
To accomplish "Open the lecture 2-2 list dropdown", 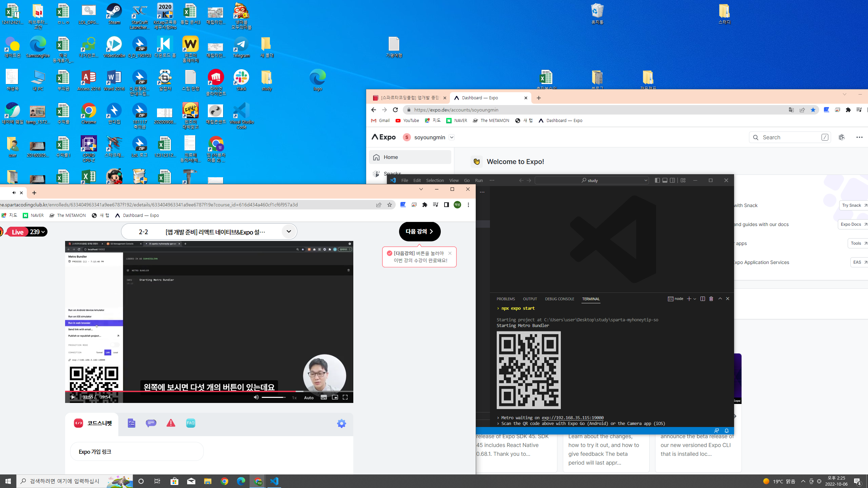I will tap(289, 231).
